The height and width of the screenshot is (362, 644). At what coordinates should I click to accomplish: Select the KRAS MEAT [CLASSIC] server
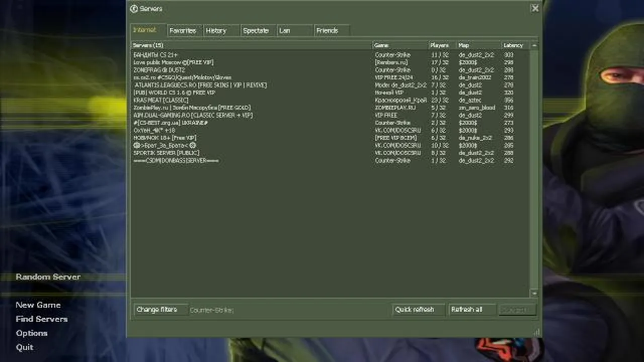click(330, 100)
